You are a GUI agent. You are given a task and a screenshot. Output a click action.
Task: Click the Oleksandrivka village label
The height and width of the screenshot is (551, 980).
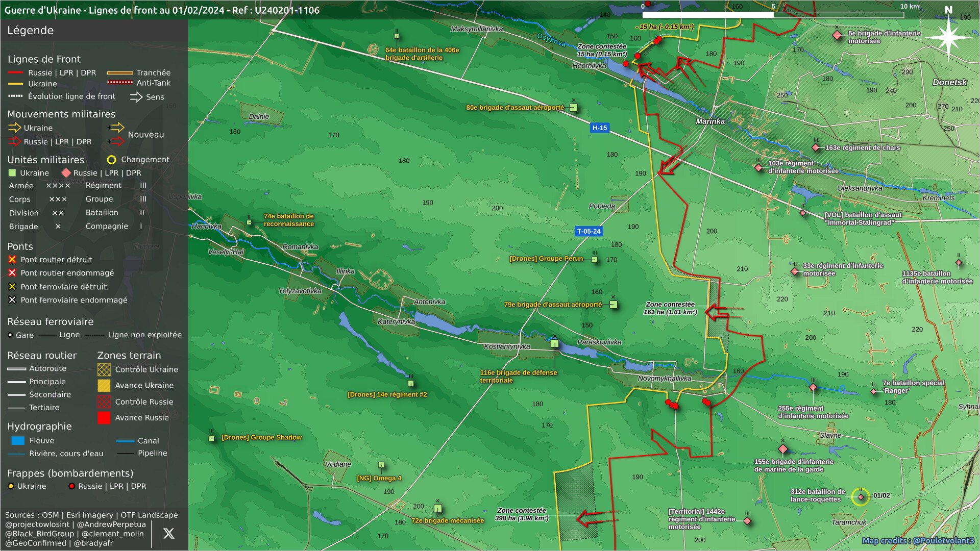click(860, 188)
